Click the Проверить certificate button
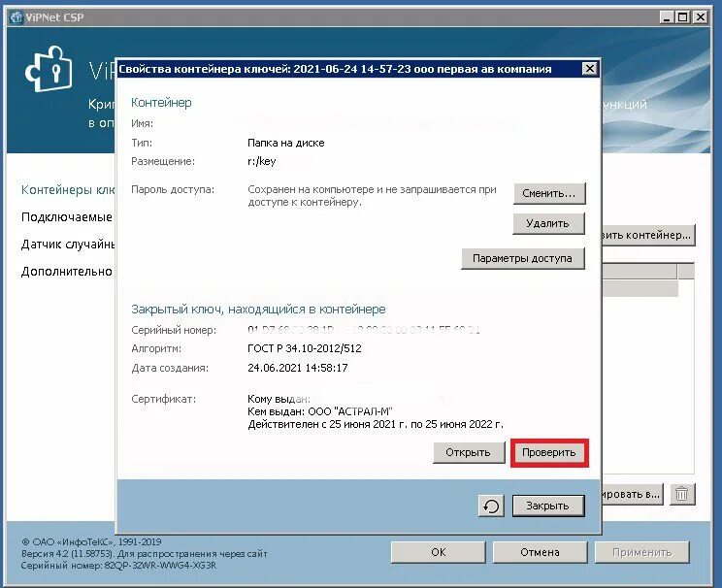Image resolution: width=722 pixels, height=588 pixels. (x=549, y=453)
